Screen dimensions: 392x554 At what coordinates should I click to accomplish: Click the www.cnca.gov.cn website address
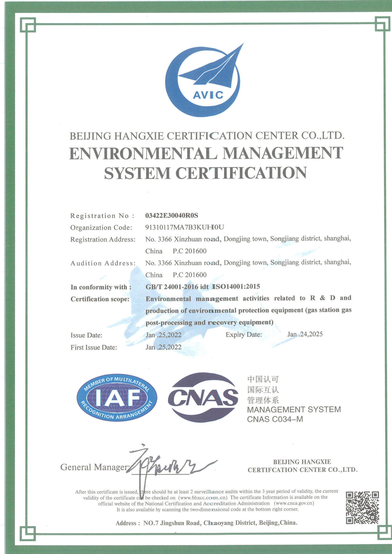294,503
